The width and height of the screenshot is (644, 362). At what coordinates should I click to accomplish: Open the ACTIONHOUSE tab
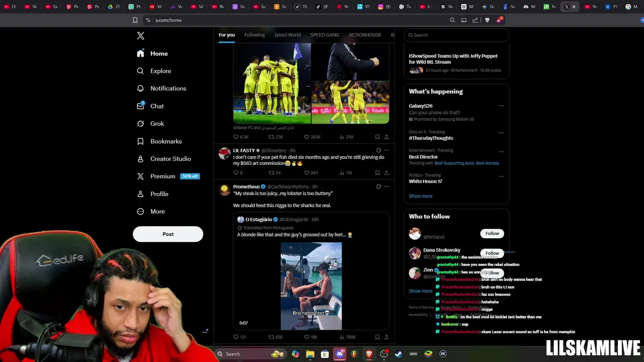pos(365,35)
